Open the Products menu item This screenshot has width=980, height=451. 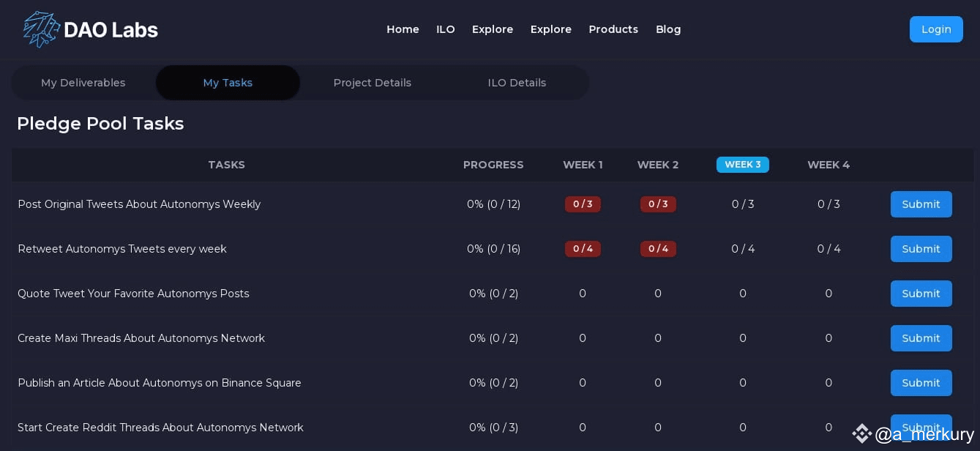pyautogui.click(x=613, y=29)
